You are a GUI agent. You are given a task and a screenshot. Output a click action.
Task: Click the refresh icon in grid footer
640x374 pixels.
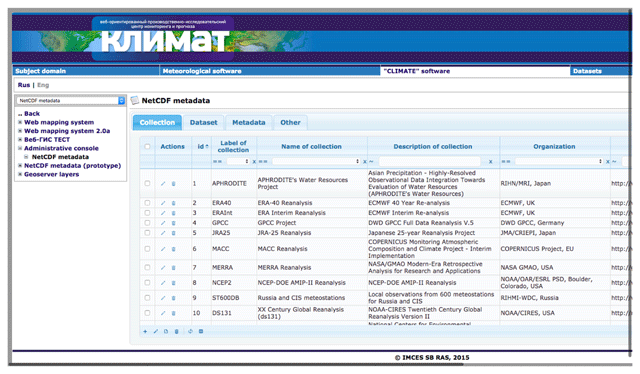point(190,331)
